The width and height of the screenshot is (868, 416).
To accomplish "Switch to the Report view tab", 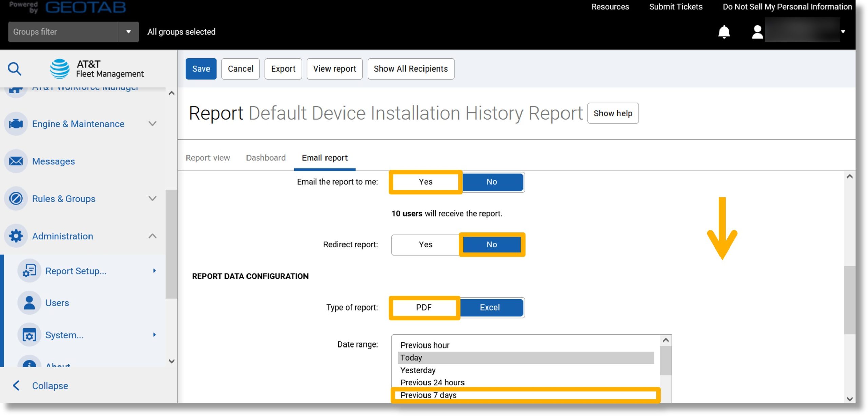I will pos(208,157).
